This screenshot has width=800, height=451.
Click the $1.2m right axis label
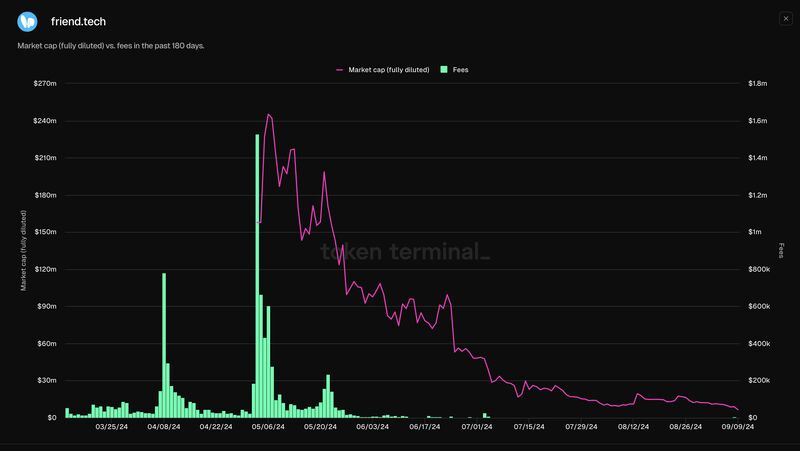[758, 195]
